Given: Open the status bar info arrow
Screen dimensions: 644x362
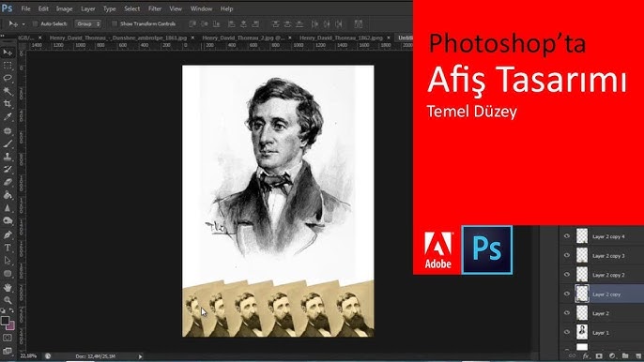Looking at the screenshot, I should (x=140, y=356).
